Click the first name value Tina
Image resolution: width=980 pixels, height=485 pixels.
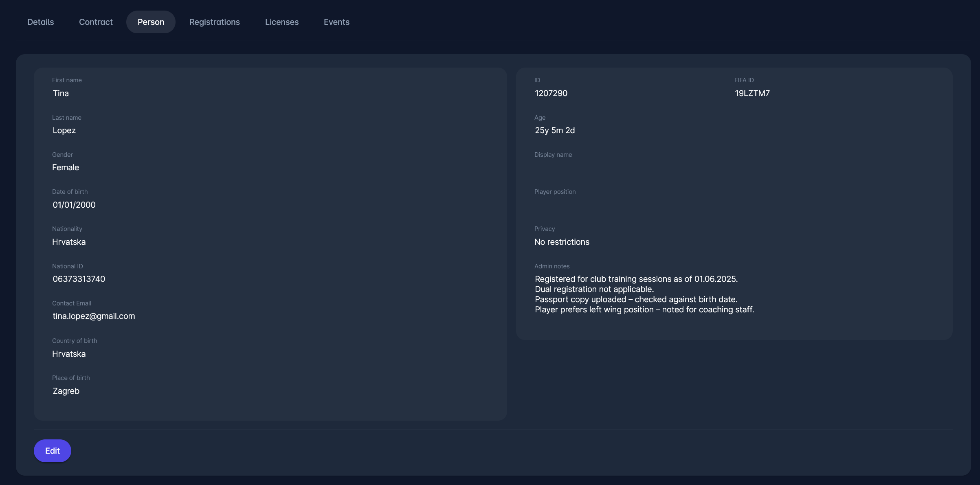point(61,93)
